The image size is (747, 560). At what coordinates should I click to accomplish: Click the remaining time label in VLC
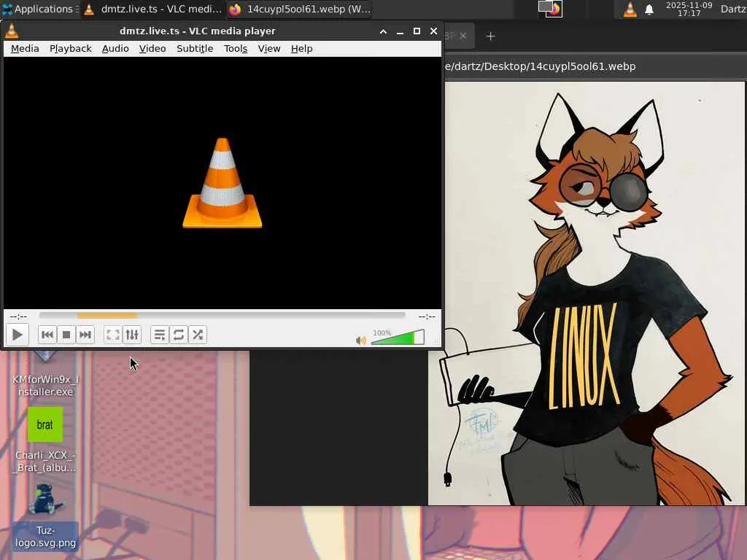[x=426, y=316]
